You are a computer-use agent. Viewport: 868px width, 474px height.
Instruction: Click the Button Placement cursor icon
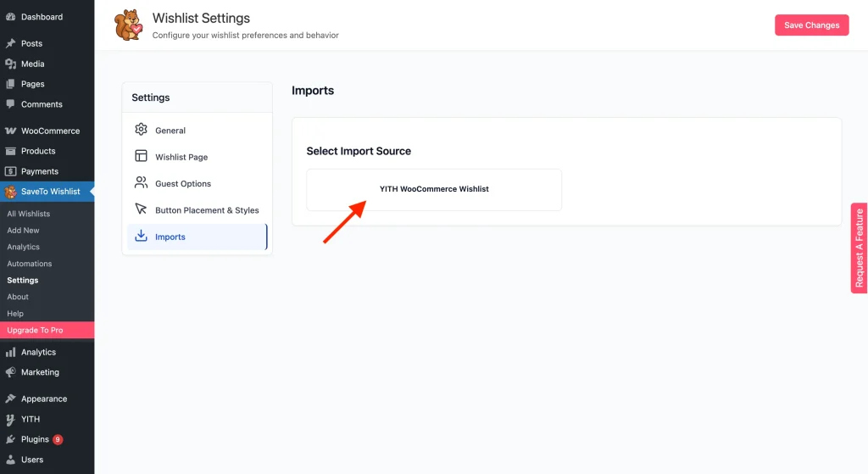[x=141, y=209]
